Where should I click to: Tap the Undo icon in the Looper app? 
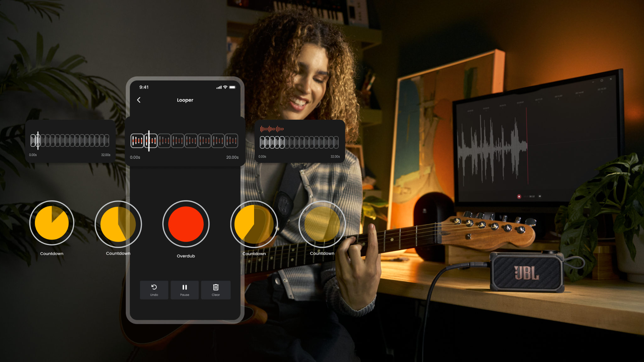(154, 286)
